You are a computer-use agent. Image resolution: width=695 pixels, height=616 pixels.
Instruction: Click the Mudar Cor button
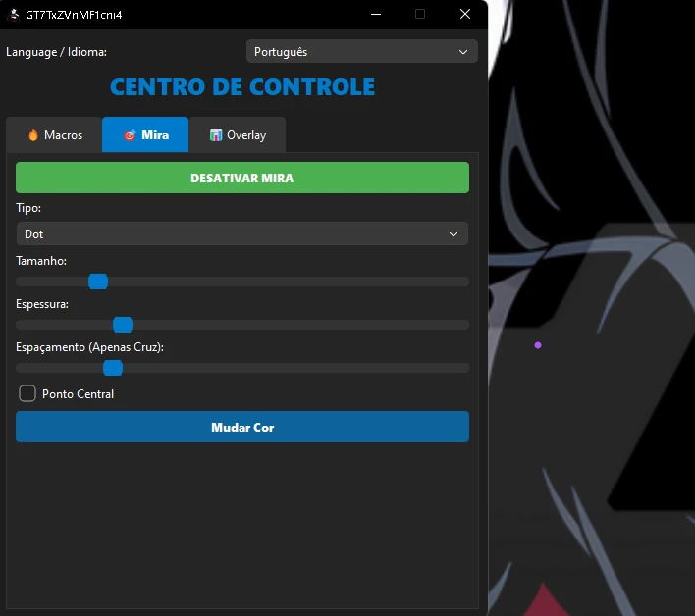click(242, 428)
